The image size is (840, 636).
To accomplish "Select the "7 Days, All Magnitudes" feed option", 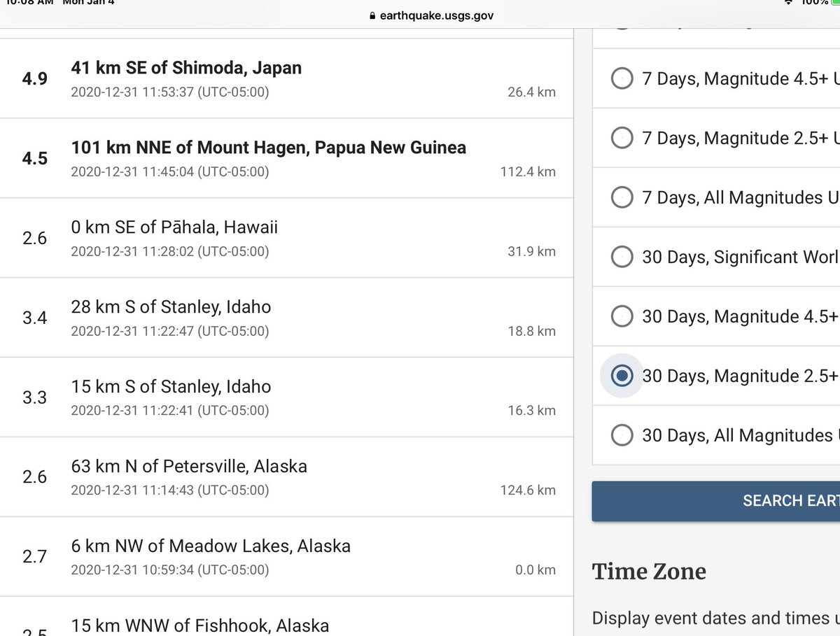I will [x=622, y=197].
